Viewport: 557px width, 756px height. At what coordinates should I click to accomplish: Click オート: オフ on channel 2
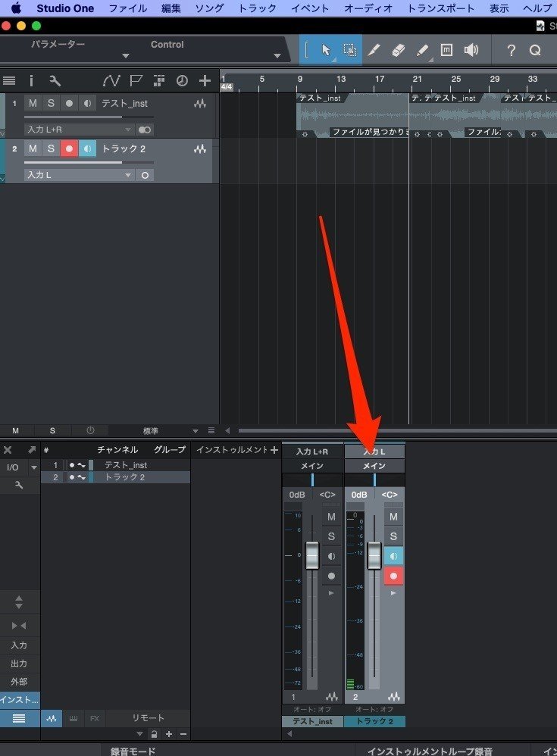[374, 709]
